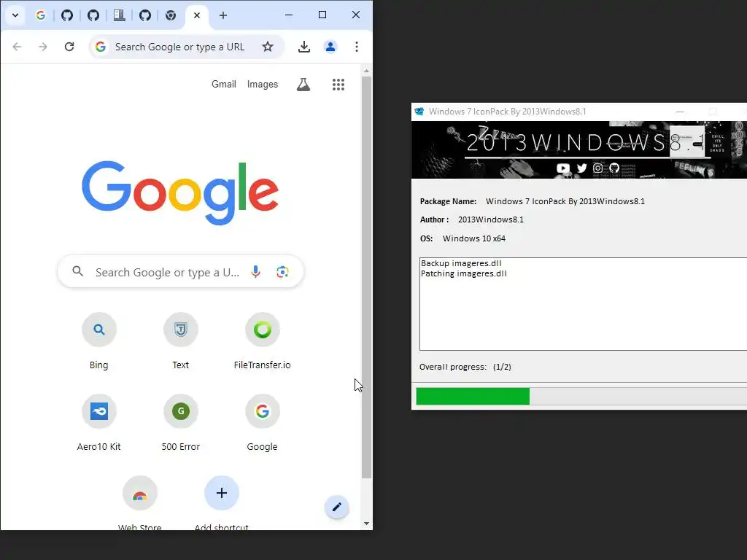Select 'Backup imageres.dll' log line
Viewport: 747px width, 560px height.
(461, 263)
